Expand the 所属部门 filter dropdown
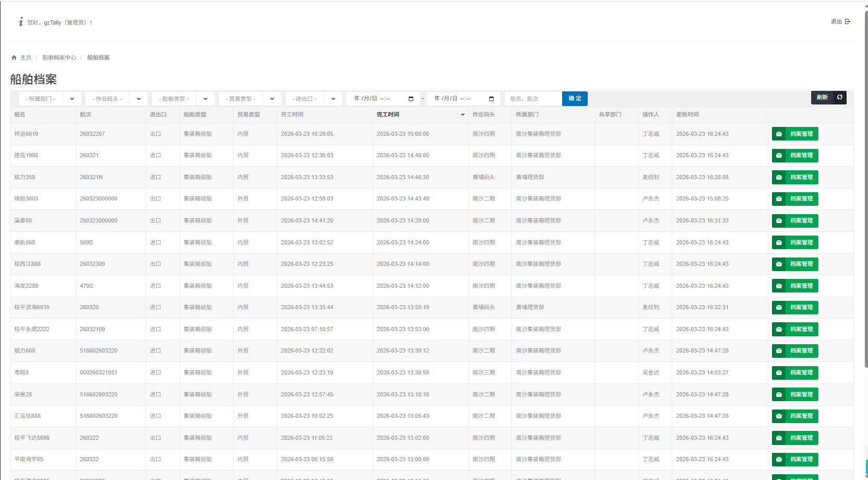 click(72, 99)
